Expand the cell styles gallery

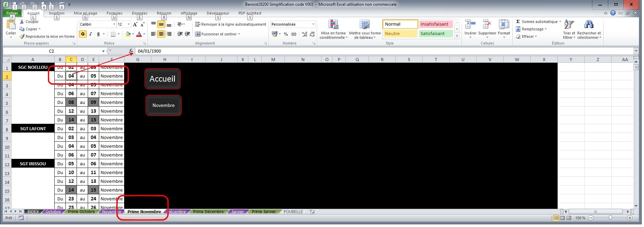(x=457, y=36)
